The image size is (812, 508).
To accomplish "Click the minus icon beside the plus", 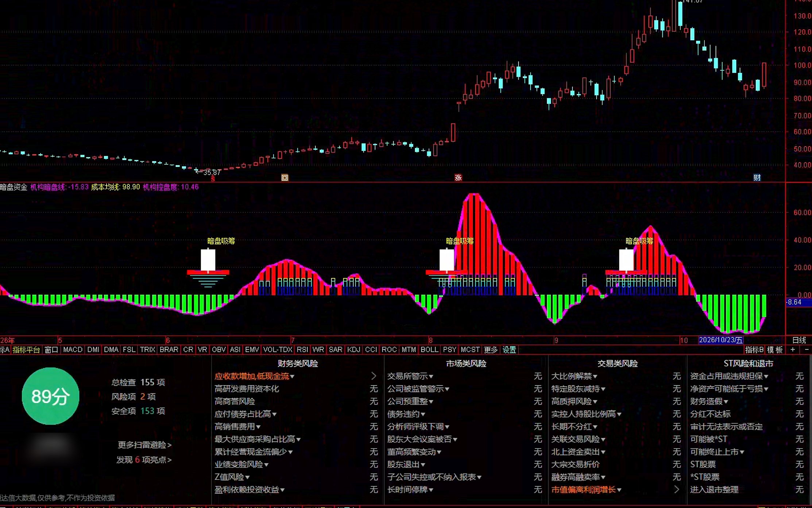I will click(x=807, y=350).
